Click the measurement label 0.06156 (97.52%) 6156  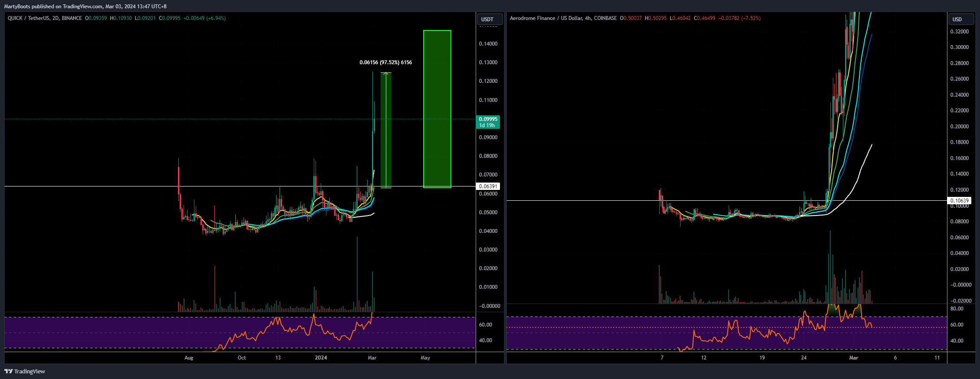pyautogui.click(x=386, y=62)
